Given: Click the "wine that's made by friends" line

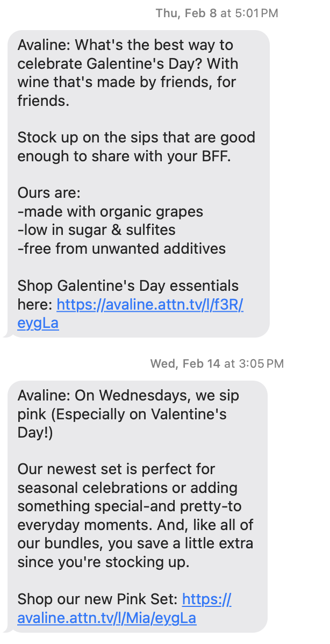Looking at the screenshot, I should tap(127, 82).
